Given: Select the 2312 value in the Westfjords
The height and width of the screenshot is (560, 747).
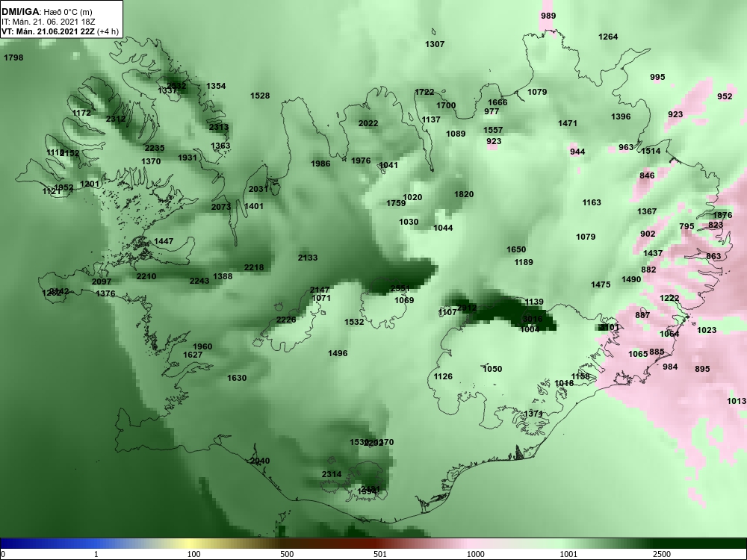Looking at the screenshot, I should point(116,119).
